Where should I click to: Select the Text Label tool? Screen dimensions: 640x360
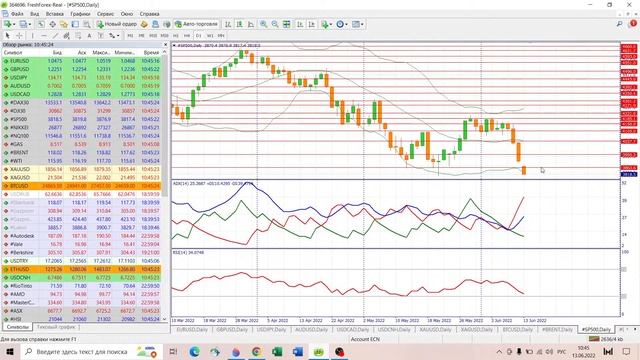tap(100, 36)
